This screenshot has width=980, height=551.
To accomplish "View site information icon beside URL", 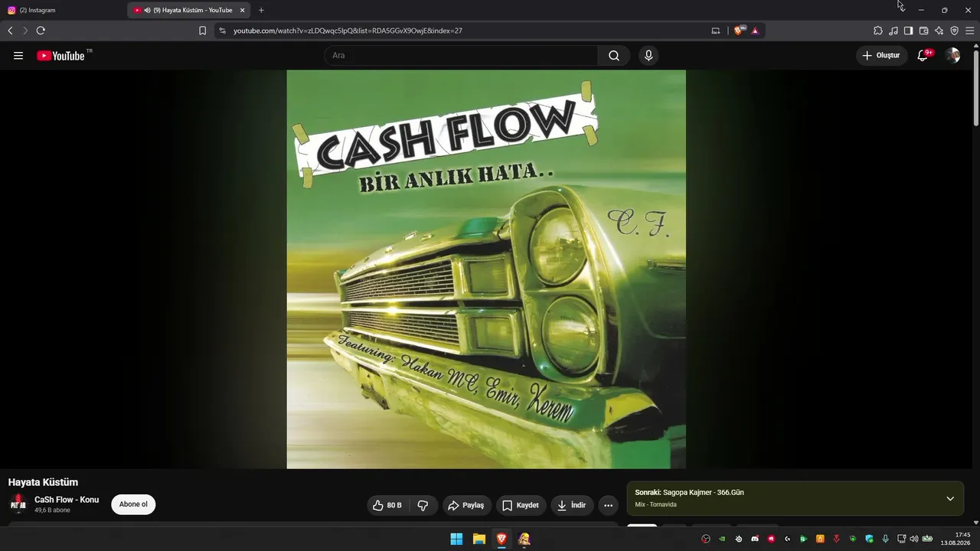I will coord(222,31).
